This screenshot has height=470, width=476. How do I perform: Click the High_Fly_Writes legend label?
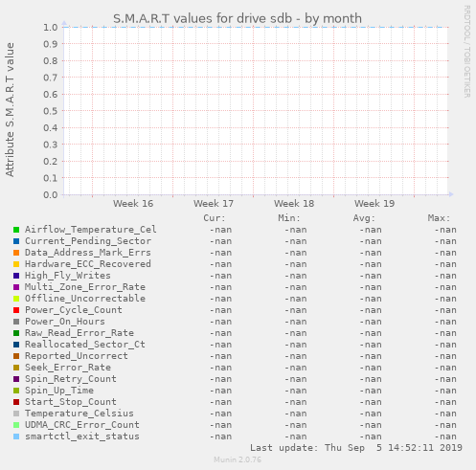click(68, 276)
